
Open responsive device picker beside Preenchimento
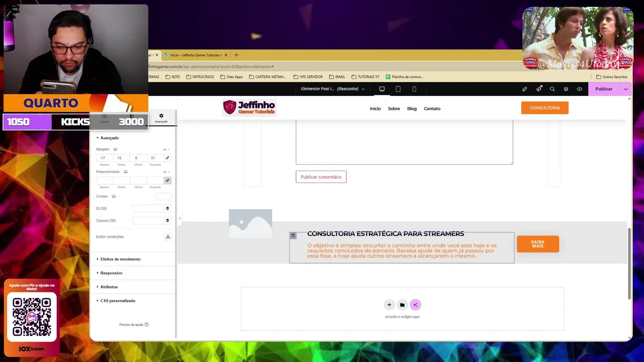tap(125, 172)
